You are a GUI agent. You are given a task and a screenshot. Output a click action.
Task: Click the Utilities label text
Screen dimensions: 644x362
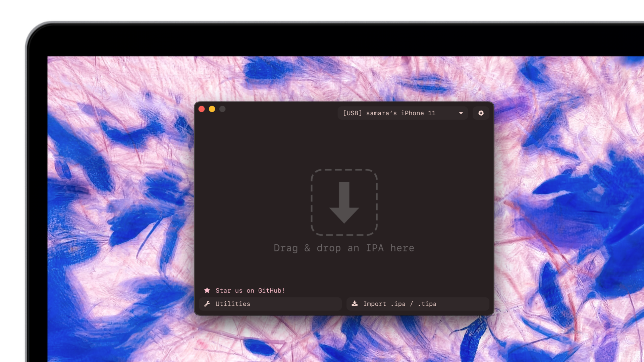click(x=233, y=304)
